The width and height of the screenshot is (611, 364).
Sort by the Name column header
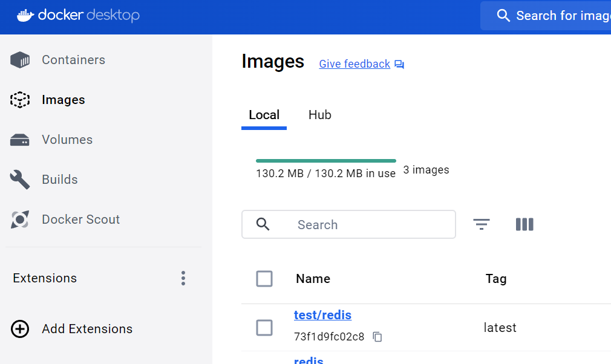313,279
